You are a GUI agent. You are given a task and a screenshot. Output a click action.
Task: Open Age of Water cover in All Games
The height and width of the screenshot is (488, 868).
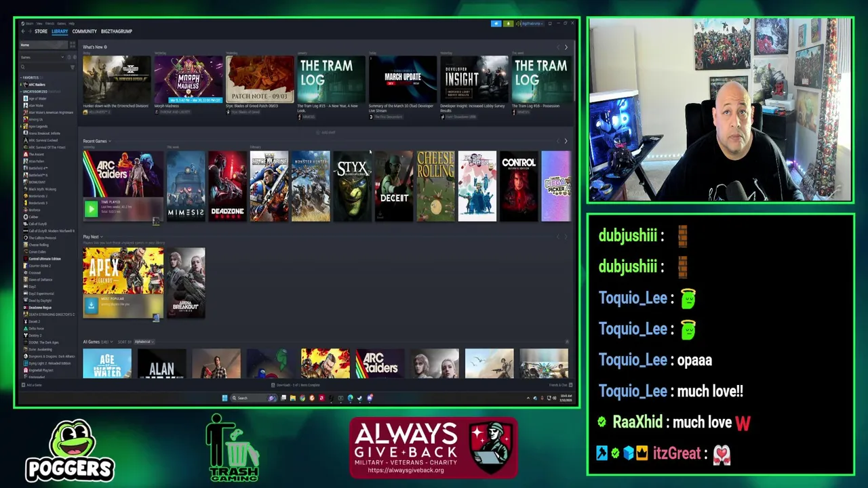click(106, 363)
